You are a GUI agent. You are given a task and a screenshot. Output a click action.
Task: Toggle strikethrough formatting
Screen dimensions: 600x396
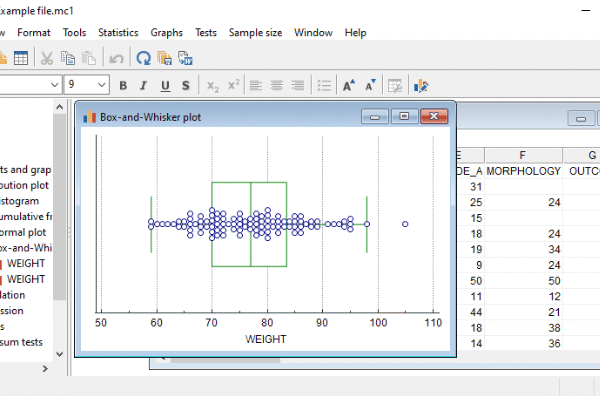click(x=186, y=85)
